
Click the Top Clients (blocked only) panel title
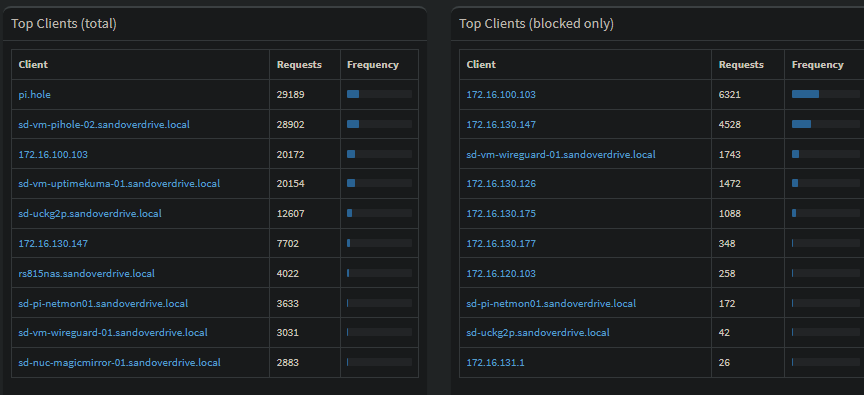pos(536,24)
